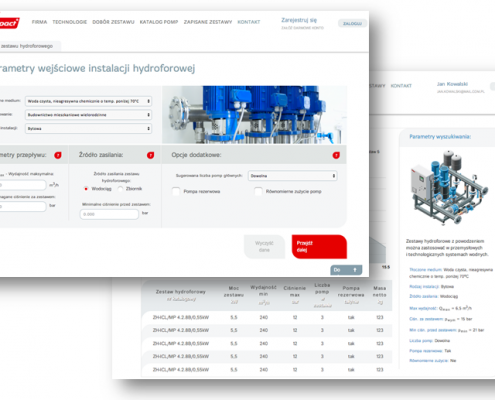Click the Parametry wyszukiwania heading
The width and height of the screenshot is (495, 400).
pyautogui.click(x=440, y=137)
